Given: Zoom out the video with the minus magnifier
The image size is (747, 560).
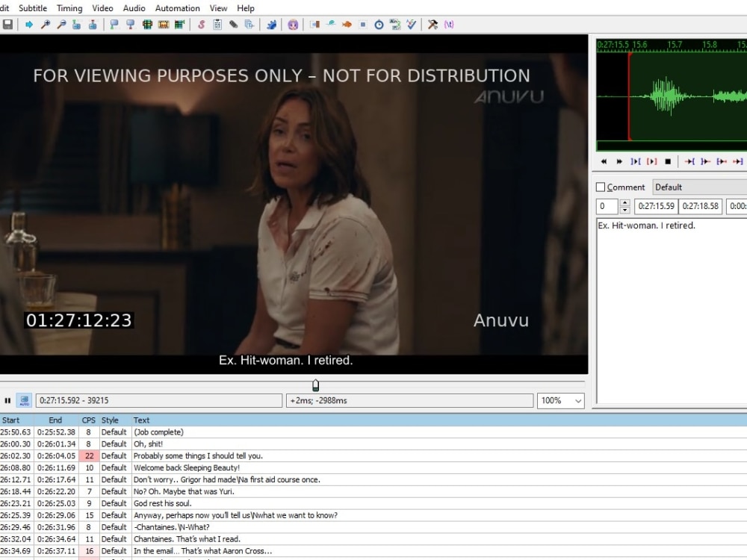Looking at the screenshot, I should click(x=61, y=25).
